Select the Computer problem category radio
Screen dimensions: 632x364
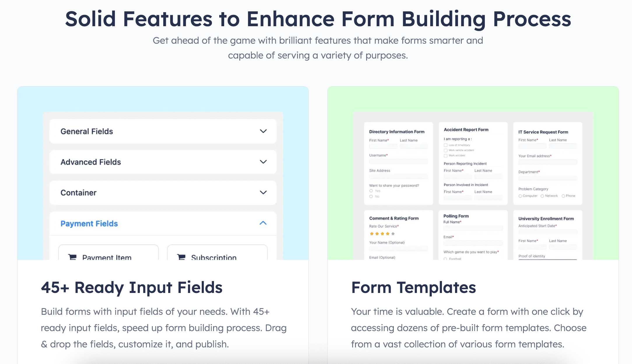pyautogui.click(x=520, y=196)
